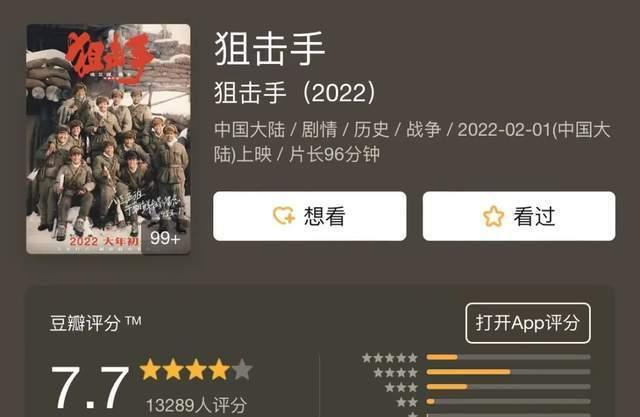Select the four-star rating distribution bar
This screenshot has height=417, width=640.
coord(508,372)
